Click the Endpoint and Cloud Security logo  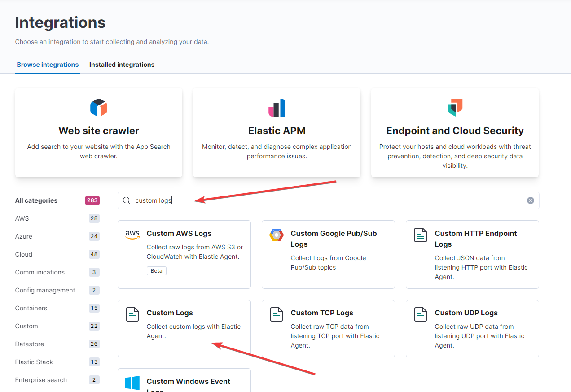(x=454, y=107)
